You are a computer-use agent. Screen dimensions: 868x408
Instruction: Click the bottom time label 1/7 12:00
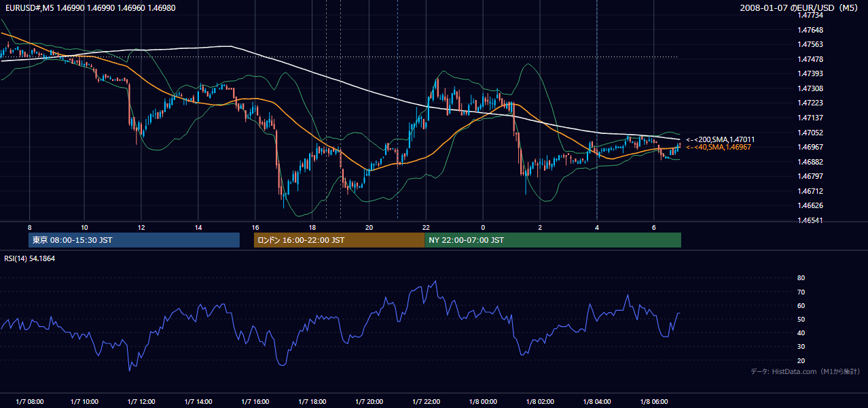click(x=142, y=402)
